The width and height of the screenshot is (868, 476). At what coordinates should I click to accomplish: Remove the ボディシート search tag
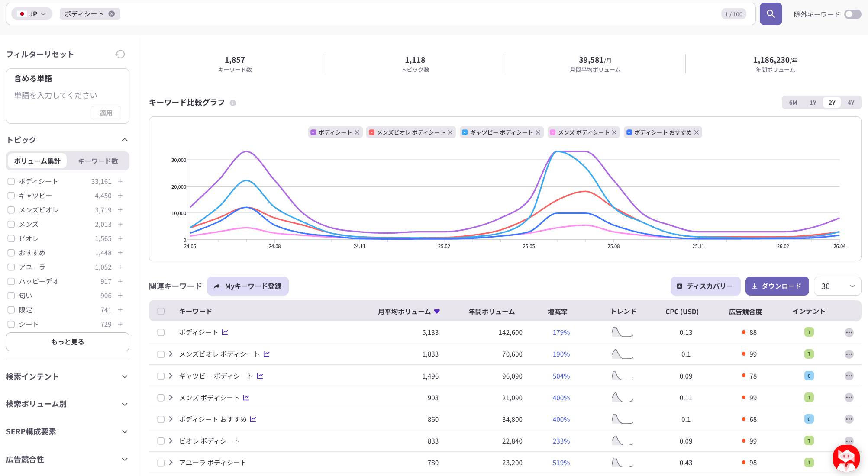point(112,14)
